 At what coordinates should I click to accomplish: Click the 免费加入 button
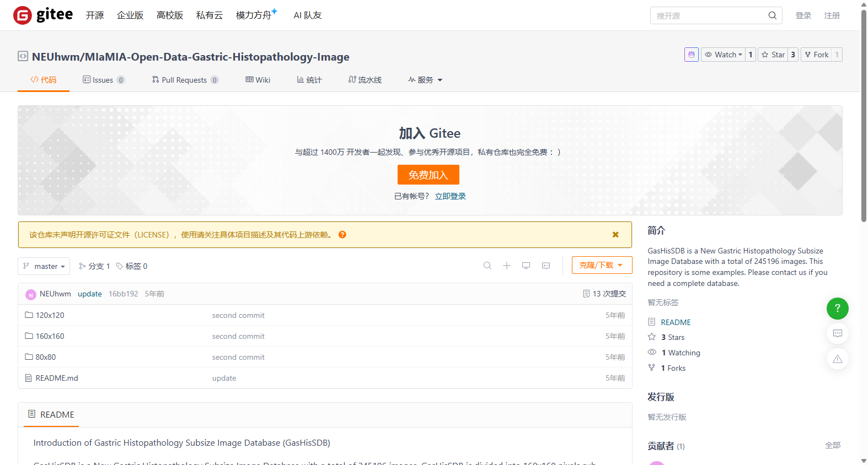(x=428, y=175)
